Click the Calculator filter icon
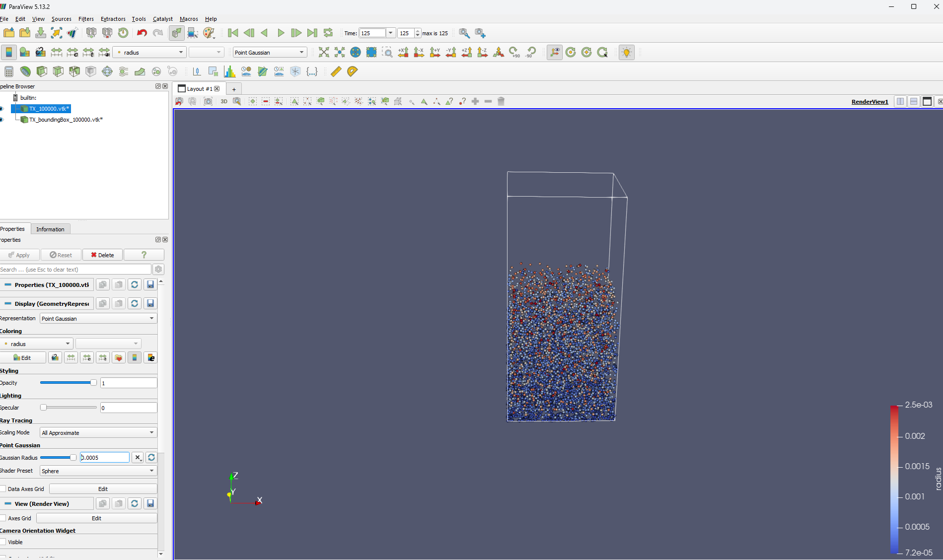943x560 pixels. pos(9,71)
